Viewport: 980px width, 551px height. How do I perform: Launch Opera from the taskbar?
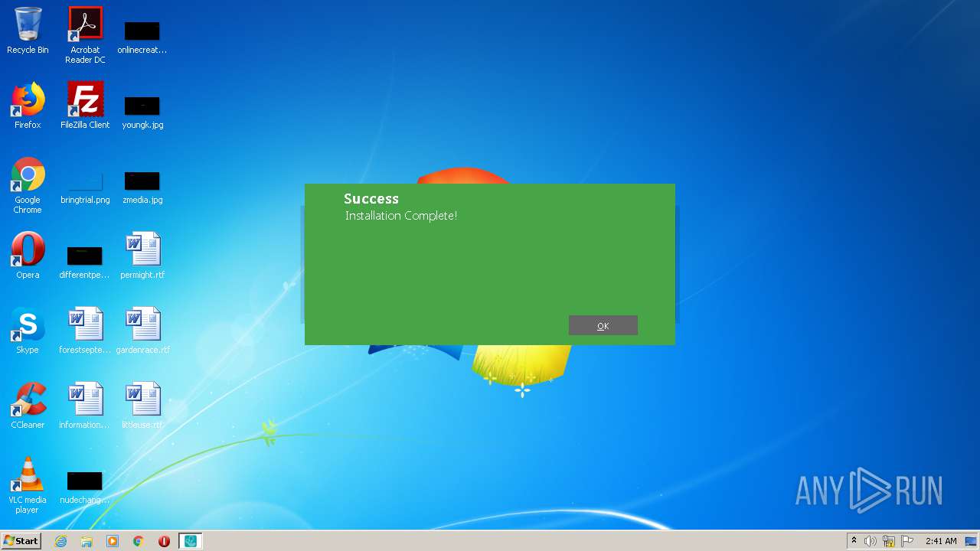click(x=164, y=541)
